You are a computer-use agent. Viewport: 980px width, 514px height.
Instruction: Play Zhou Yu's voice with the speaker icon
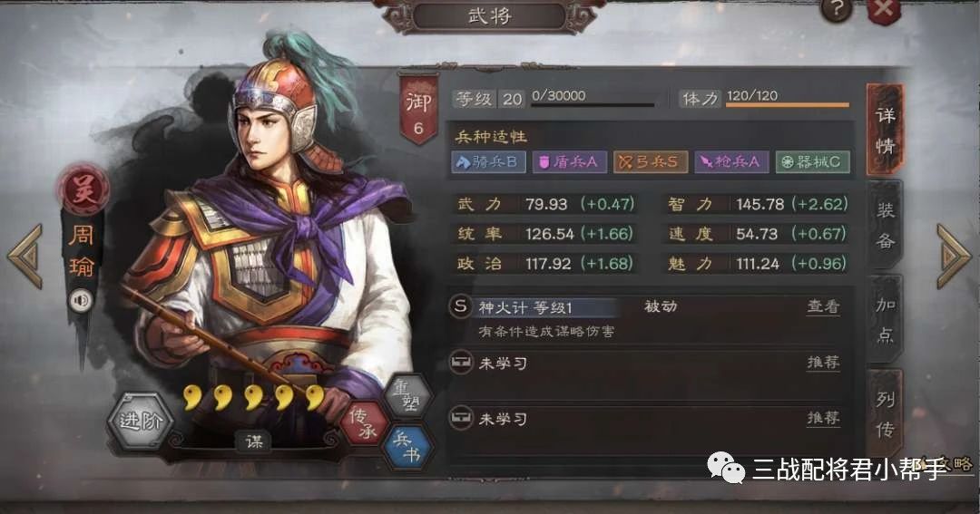(x=81, y=300)
